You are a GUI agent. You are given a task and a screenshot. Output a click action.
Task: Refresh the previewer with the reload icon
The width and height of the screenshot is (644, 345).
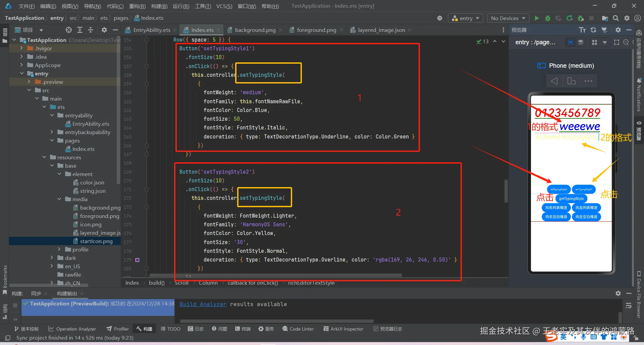pyautogui.click(x=593, y=30)
